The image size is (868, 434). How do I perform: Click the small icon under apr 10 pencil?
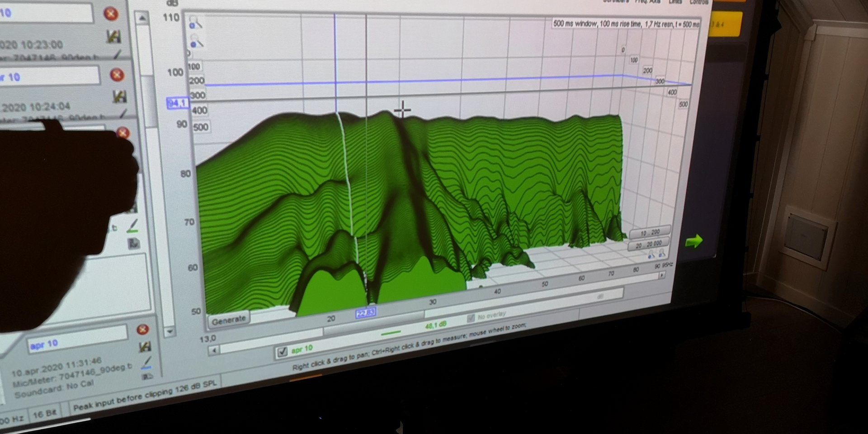[147, 376]
